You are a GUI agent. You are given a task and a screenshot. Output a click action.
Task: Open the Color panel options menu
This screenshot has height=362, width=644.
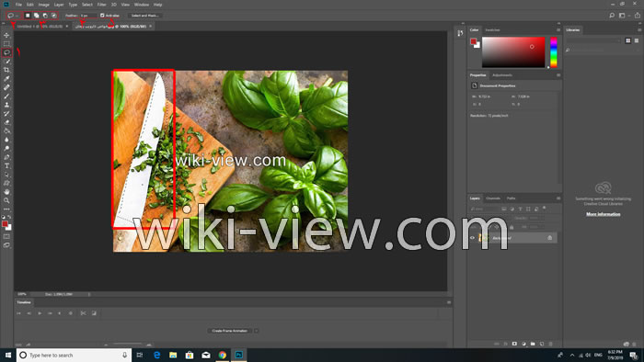tap(558, 30)
